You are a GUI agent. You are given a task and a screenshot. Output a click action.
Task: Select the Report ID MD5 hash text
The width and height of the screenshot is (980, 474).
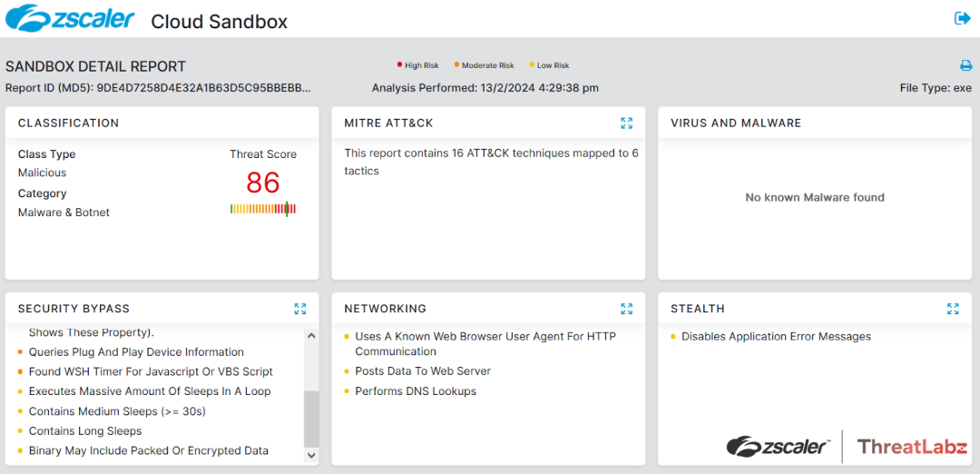(x=203, y=88)
